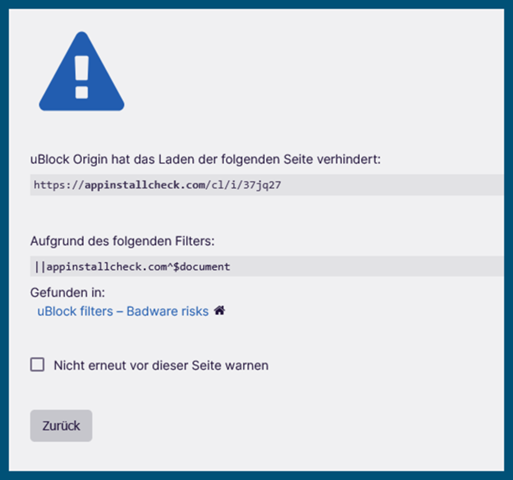The height and width of the screenshot is (480, 513).
Task: Click the words 'Badware risks' in the link
Action: point(167,311)
